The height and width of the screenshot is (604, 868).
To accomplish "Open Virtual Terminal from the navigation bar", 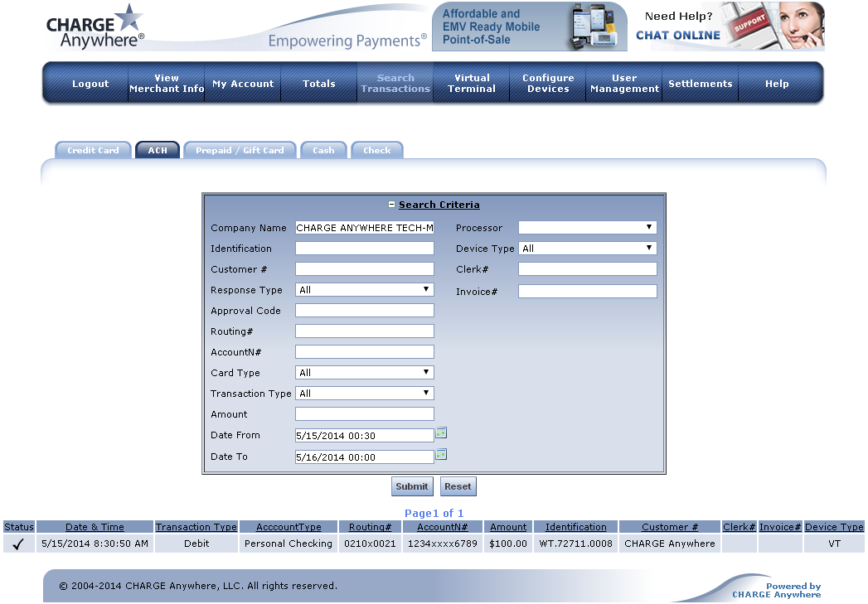I will click(x=472, y=84).
